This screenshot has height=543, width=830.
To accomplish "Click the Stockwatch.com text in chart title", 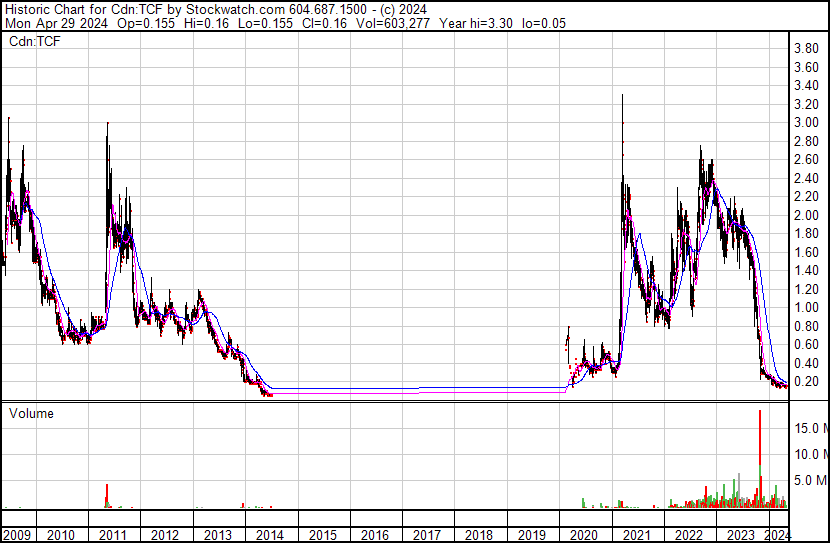I will 236,9.
